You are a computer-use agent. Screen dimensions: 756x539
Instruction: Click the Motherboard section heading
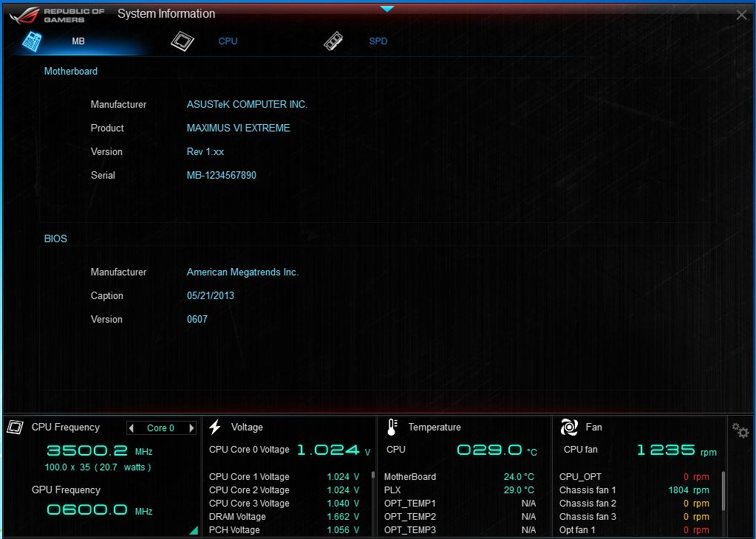[x=71, y=72]
